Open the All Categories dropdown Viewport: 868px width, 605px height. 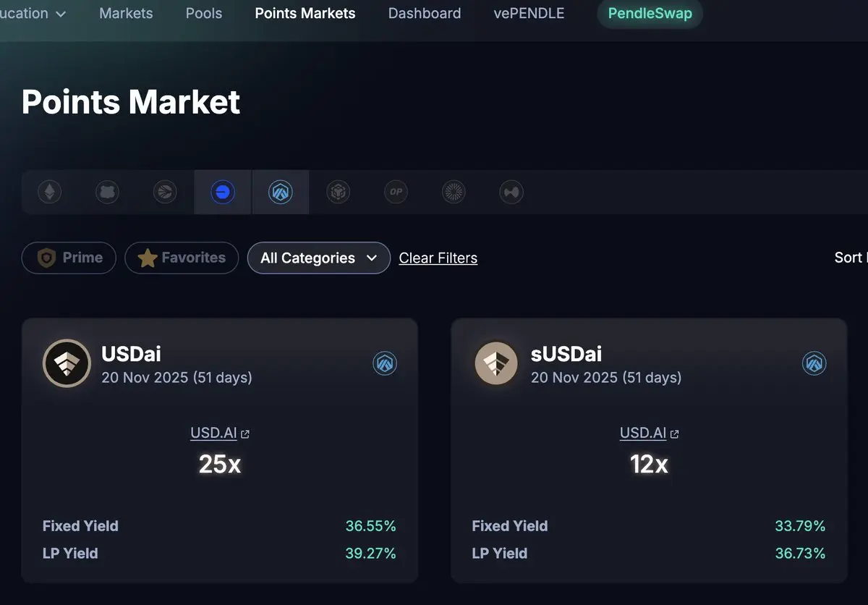tap(318, 258)
